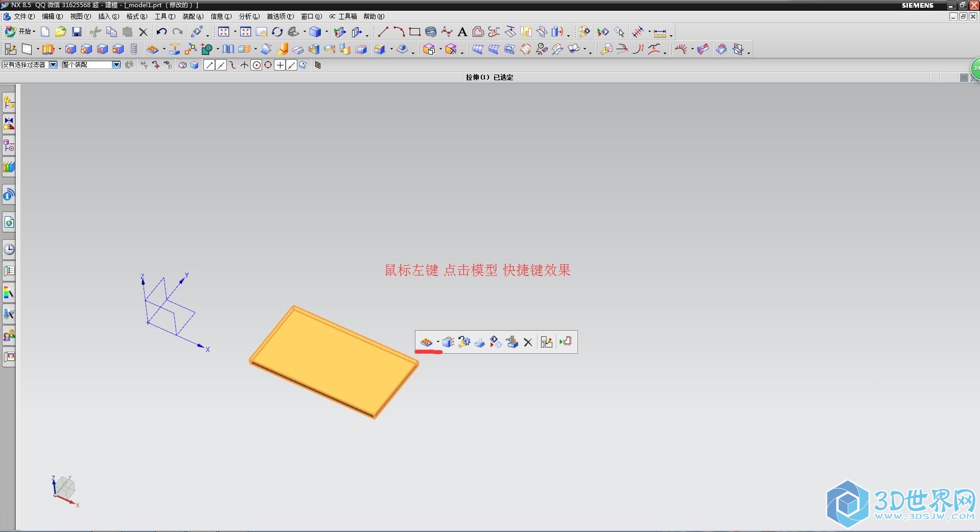This screenshot has height=532, width=980.
Task: Expand the Fit view dropdown arrow
Action: (x=235, y=32)
